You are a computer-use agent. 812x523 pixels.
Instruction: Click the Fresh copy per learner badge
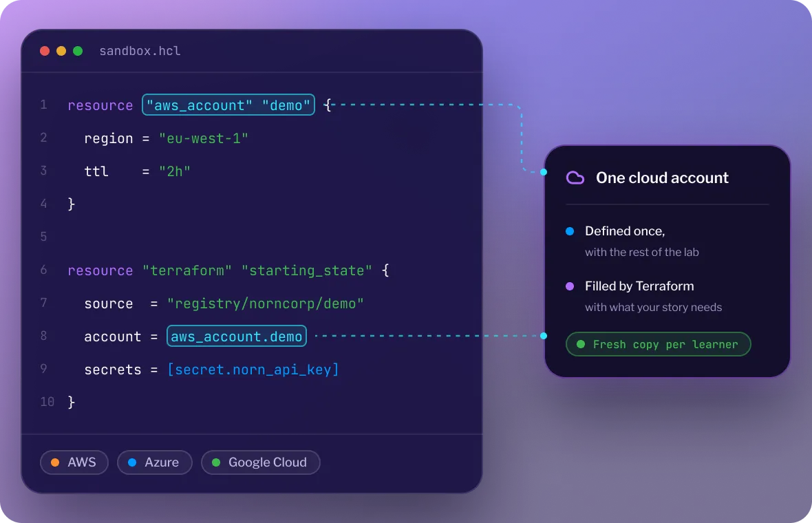pyautogui.click(x=658, y=344)
